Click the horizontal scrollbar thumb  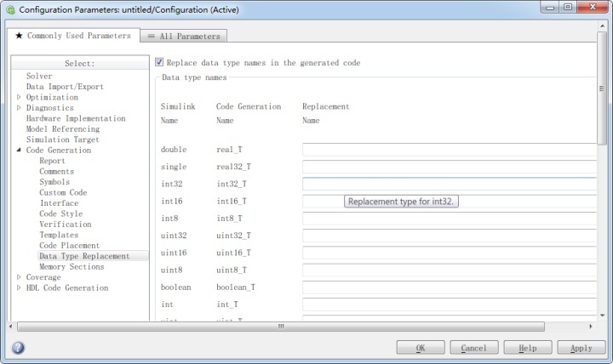281,326
